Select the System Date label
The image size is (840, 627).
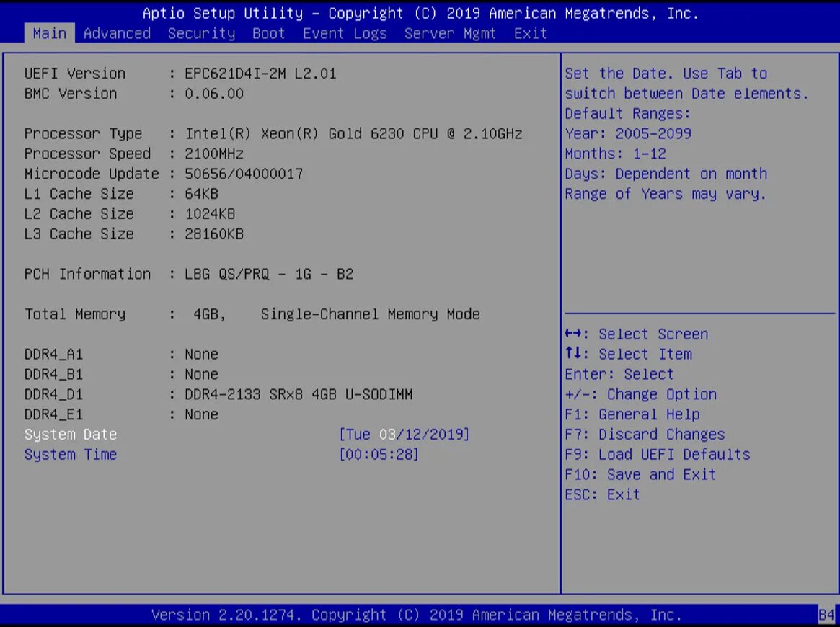71,435
